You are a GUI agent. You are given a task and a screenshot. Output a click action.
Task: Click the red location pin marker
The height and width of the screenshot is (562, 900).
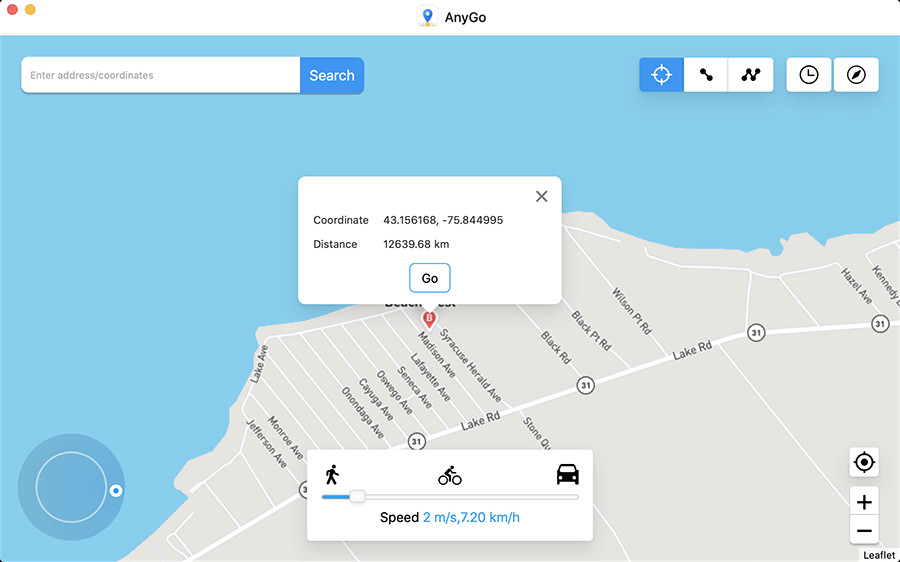tap(429, 320)
